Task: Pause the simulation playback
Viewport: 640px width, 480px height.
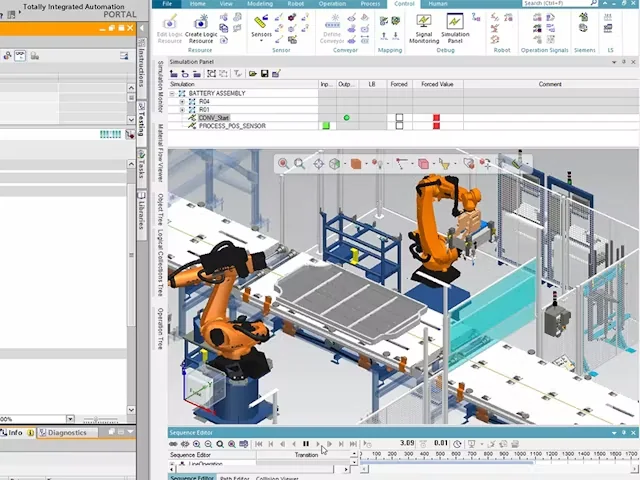Action: tap(306, 444)
